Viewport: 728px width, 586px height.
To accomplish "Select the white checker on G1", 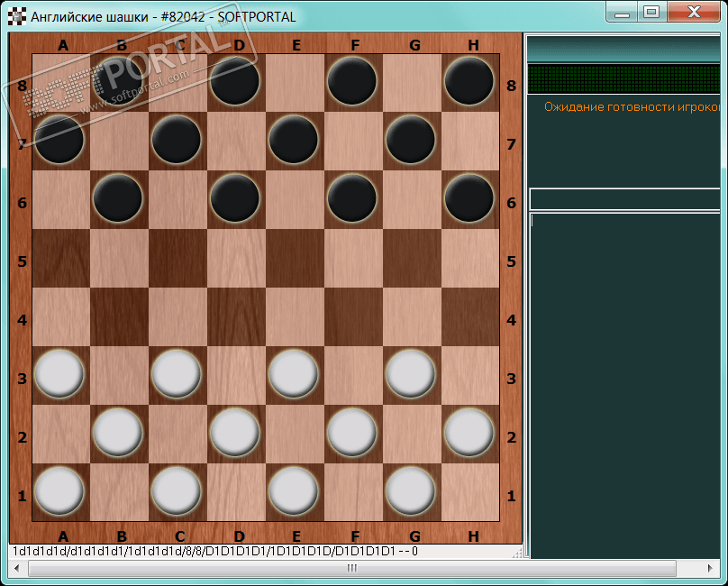I will (411, 491).
